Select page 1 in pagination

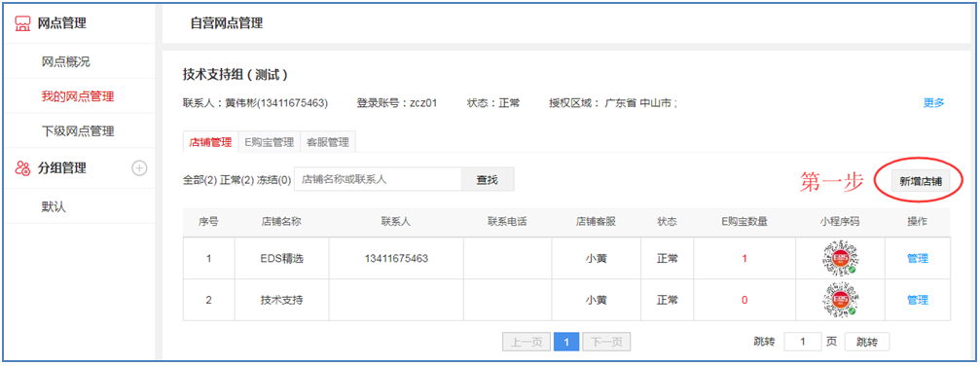(566, 342)
